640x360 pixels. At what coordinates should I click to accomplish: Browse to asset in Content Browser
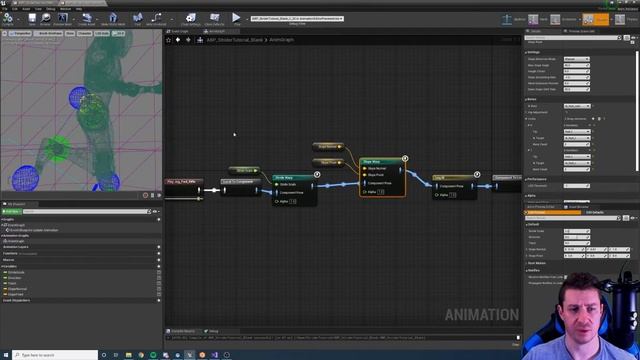click(x=45, y=18)
